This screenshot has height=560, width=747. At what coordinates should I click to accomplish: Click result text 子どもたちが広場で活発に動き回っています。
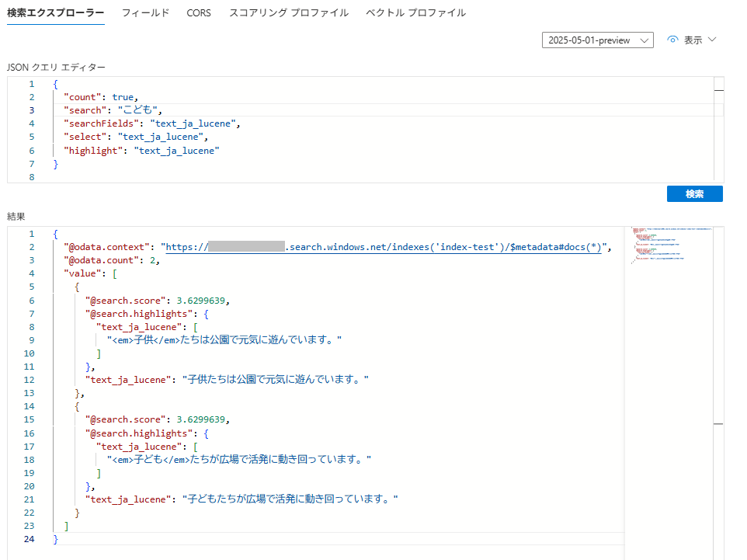tap(290, 499)
